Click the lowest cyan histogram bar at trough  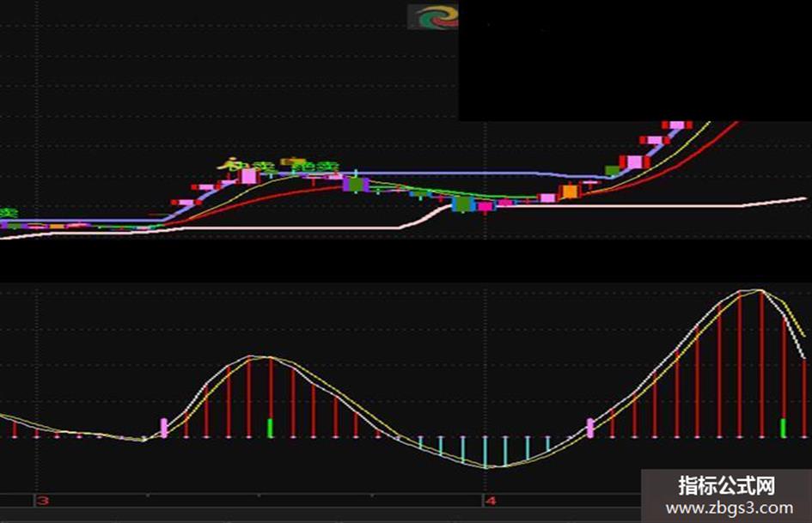[x=485, y=452]
